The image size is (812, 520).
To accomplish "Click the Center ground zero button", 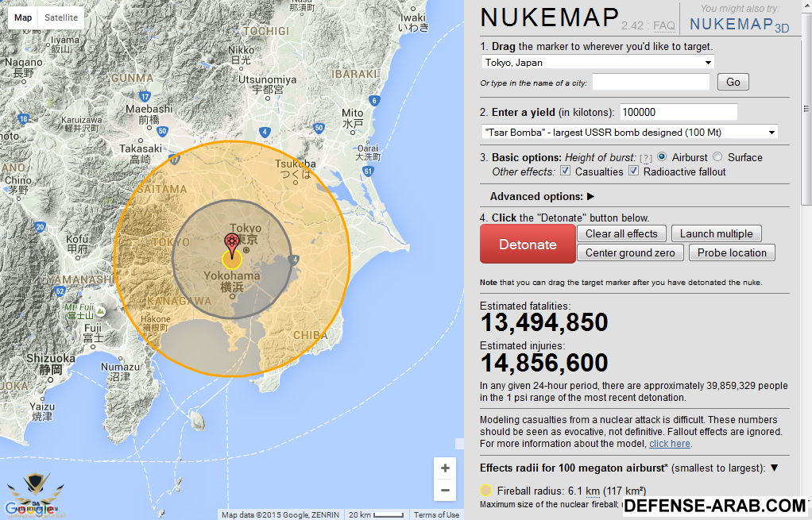I will [630, 252].
